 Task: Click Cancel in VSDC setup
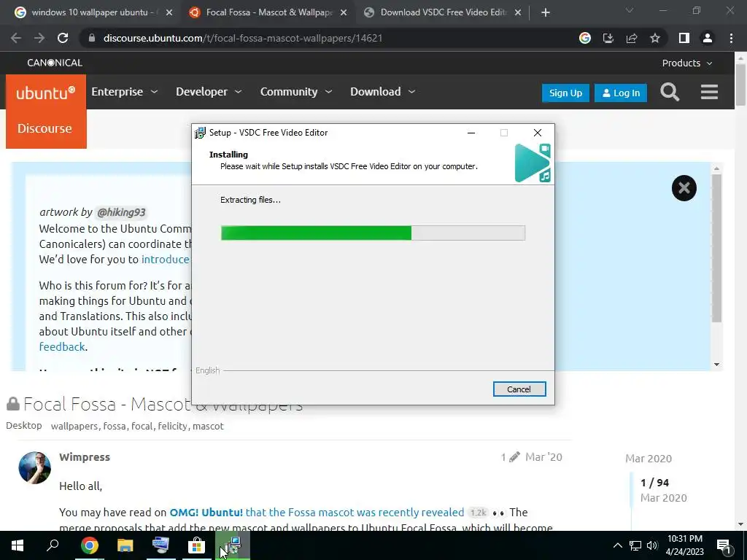(x=519, y=389)
